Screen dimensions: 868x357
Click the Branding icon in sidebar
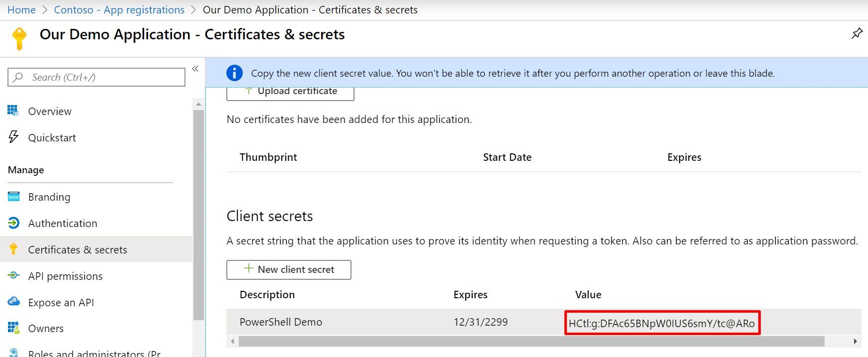[13, 197]
